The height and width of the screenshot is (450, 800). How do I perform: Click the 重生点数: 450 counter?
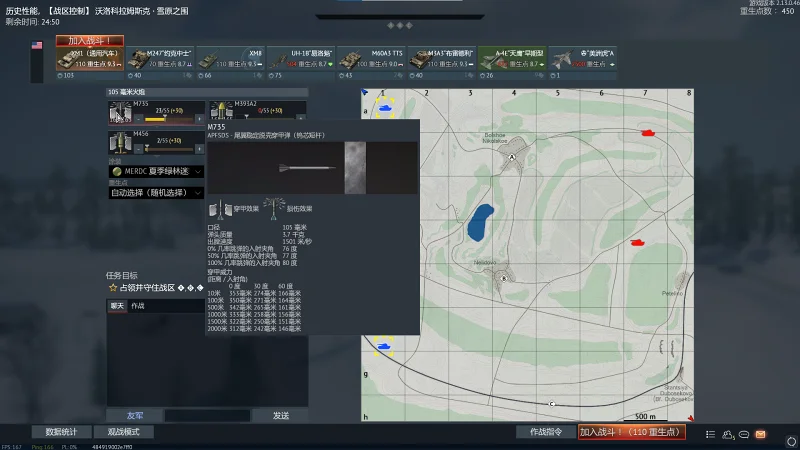point(767,11)
